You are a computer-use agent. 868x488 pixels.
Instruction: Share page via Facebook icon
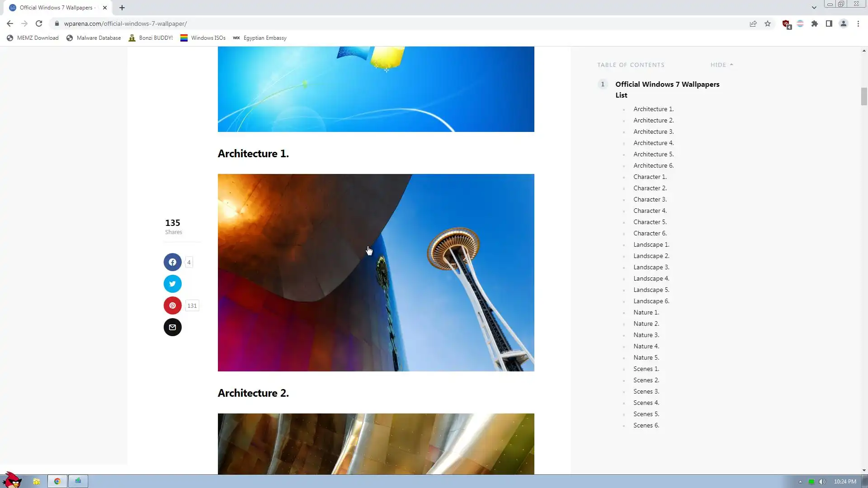[x=172, y=262]
